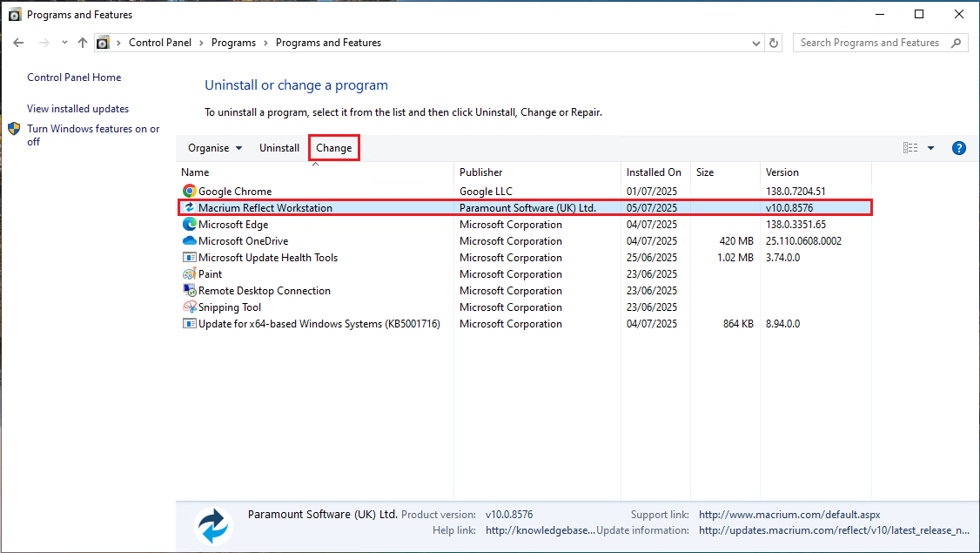The width and height of the screenshot is (980, 553).
Task: Open the view options dropdown arrow
Action: 930,148
